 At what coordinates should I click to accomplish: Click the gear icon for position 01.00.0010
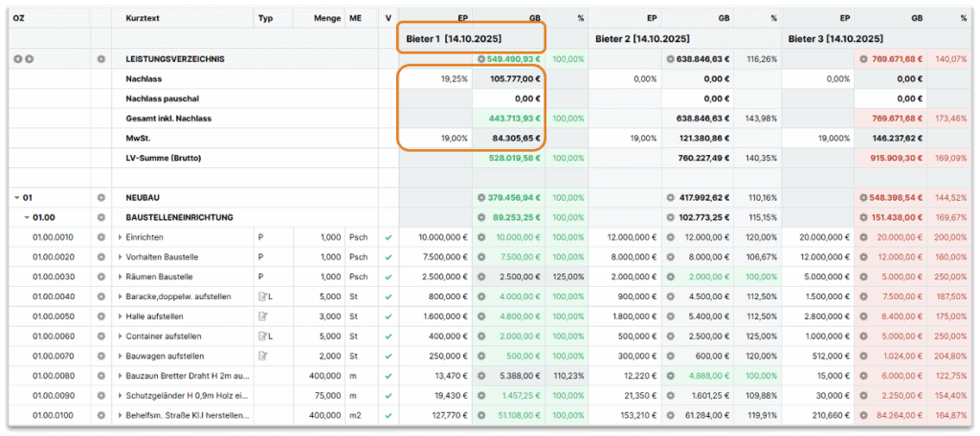(x=100, y=236)
